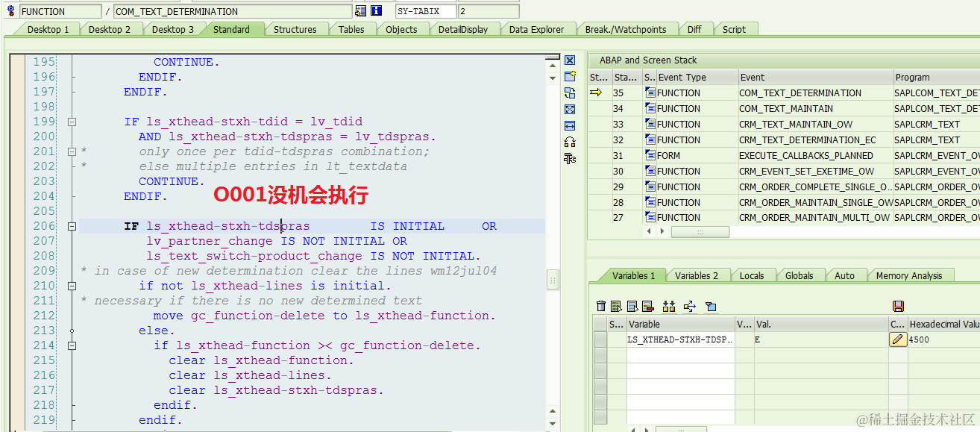Click the SY-TABIX value field showing 2
Image resolution: width=980 pixels, height=432 pixels.
[489, 10]
